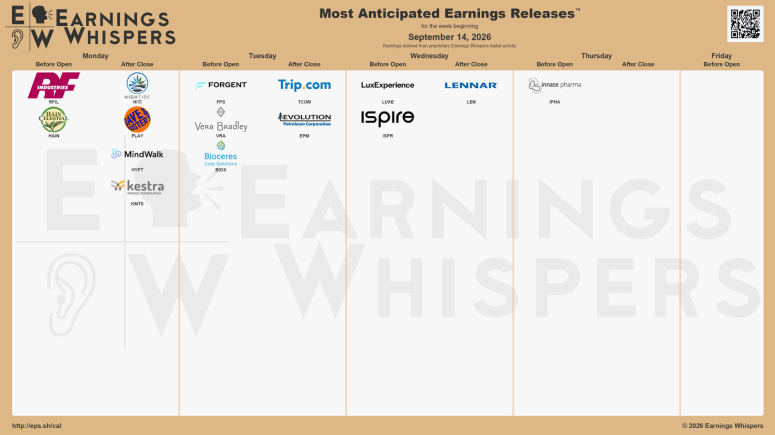Click the ISPR ticker label

tap(388, 136)
